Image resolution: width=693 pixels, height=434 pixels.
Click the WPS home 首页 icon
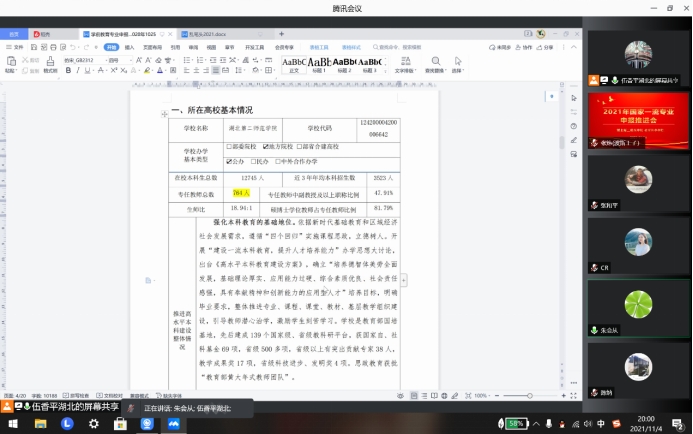[x=14, y=33]
